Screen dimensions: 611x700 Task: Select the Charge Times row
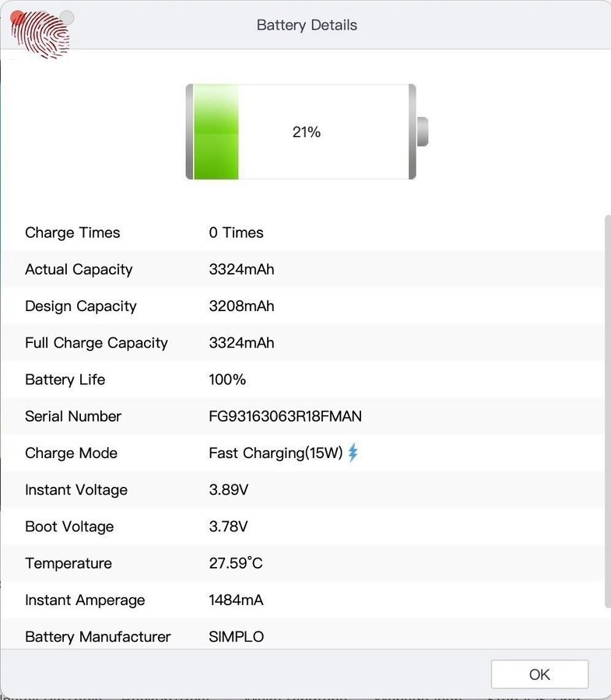pos(303,233)
